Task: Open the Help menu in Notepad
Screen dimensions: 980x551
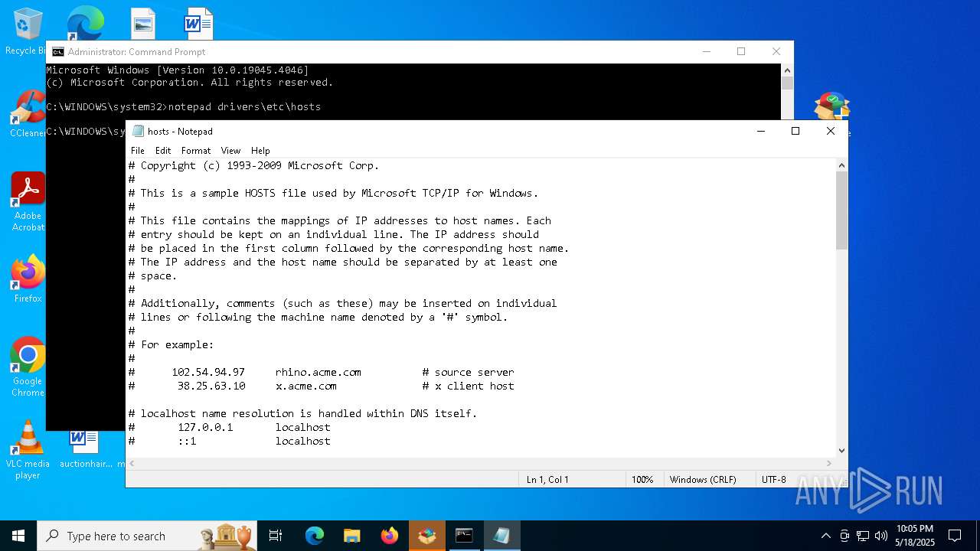Action: click(260, 151)
